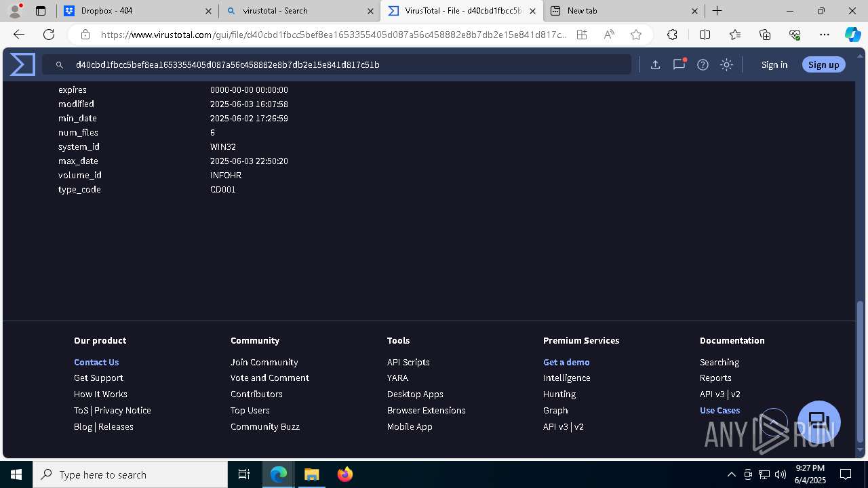Show hidden system tray icons
Image resolution: width=868 pixels, height=488 pixels.
coord(731,474)
